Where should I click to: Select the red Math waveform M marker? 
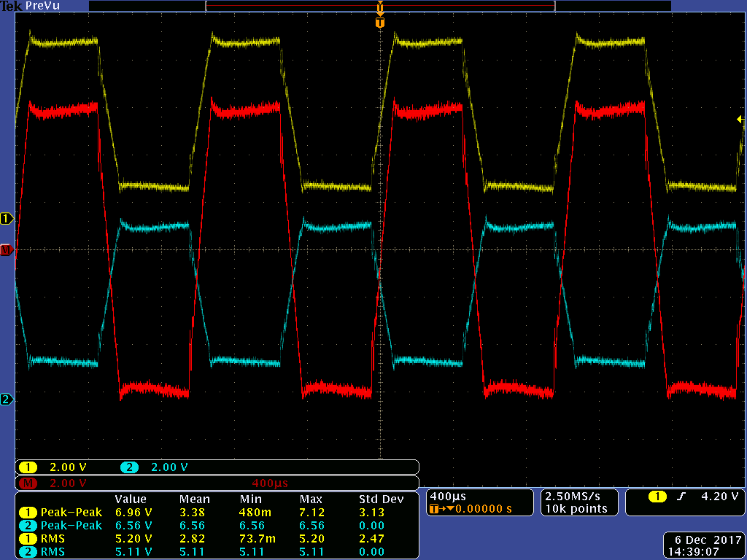click(7, 251)
